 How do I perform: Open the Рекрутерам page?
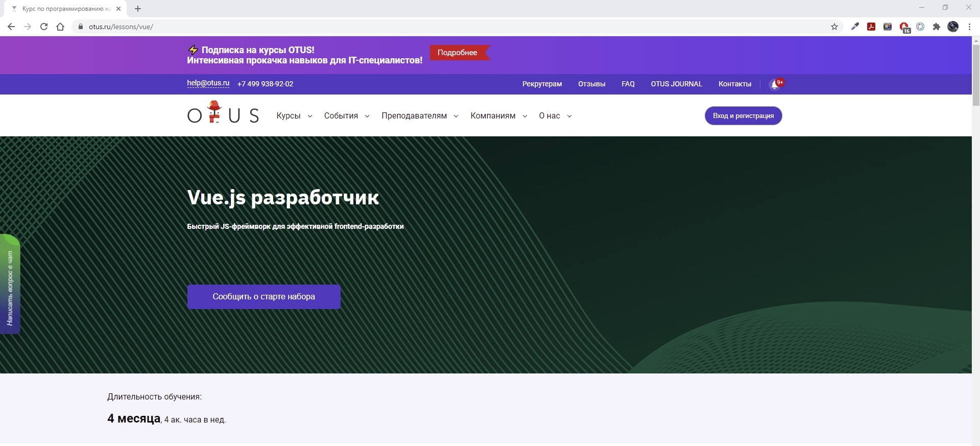pos(542,84)
